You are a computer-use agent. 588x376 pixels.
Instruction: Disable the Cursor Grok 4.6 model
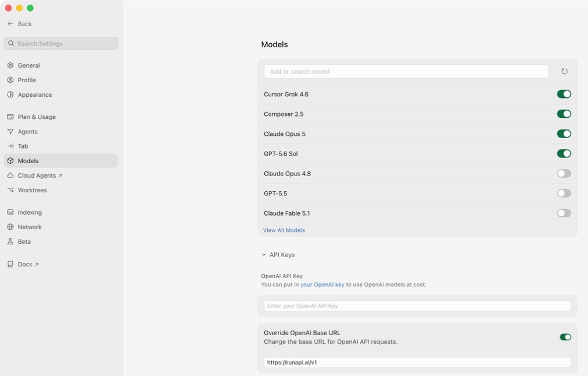564,94
